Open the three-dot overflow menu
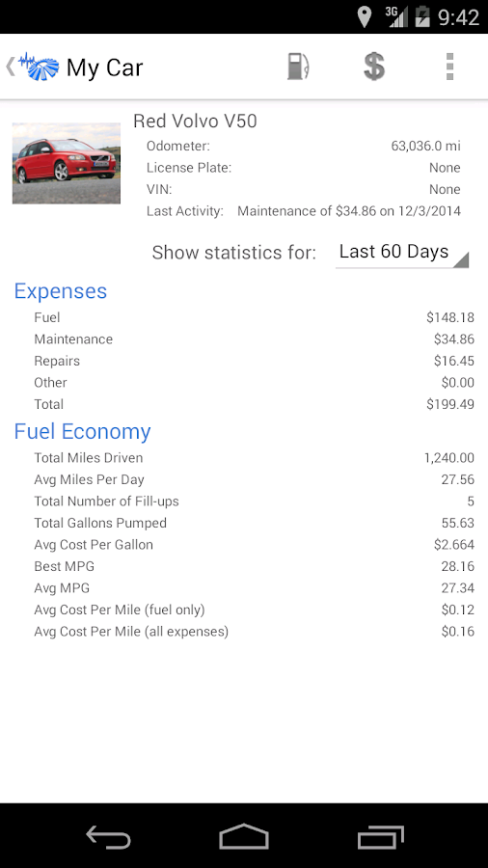 449,67
